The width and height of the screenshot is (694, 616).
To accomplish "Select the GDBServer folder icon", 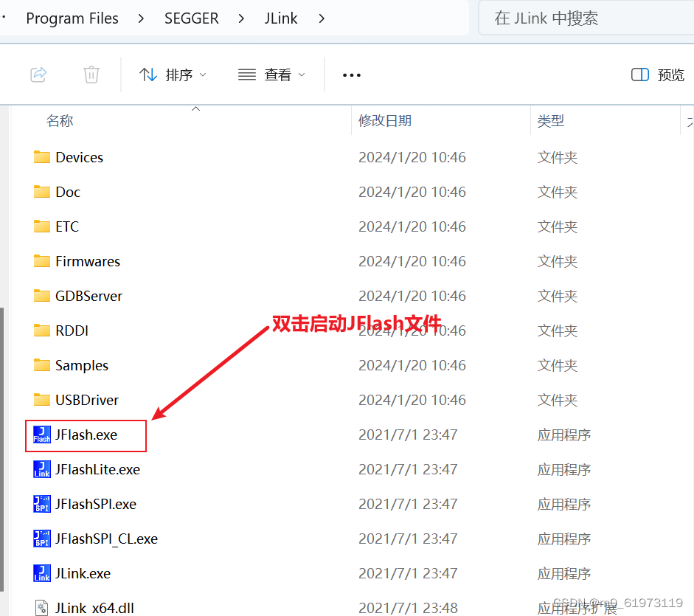I will tap(41, 296).
